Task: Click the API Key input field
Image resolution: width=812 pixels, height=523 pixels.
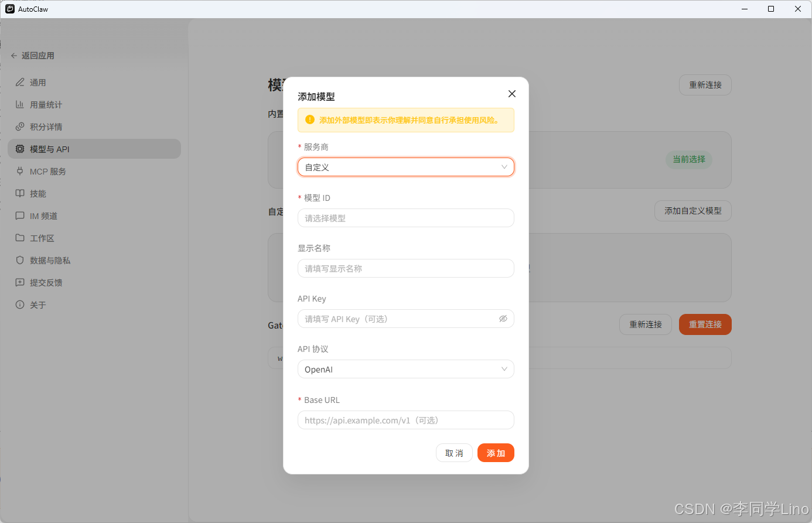Action: pyautogui.click(x=406, y=319)
